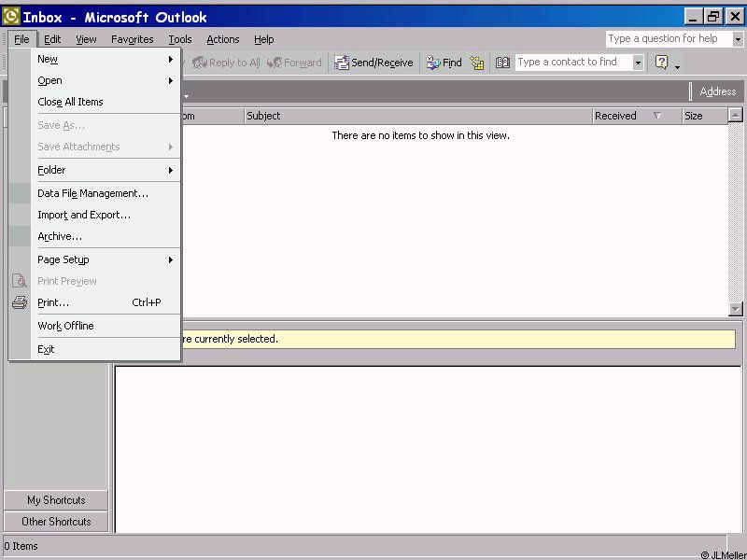Toggle the Work Offline menu option
Image resolution: width=747 pixels, height=560 pixels.
[65, 326]
